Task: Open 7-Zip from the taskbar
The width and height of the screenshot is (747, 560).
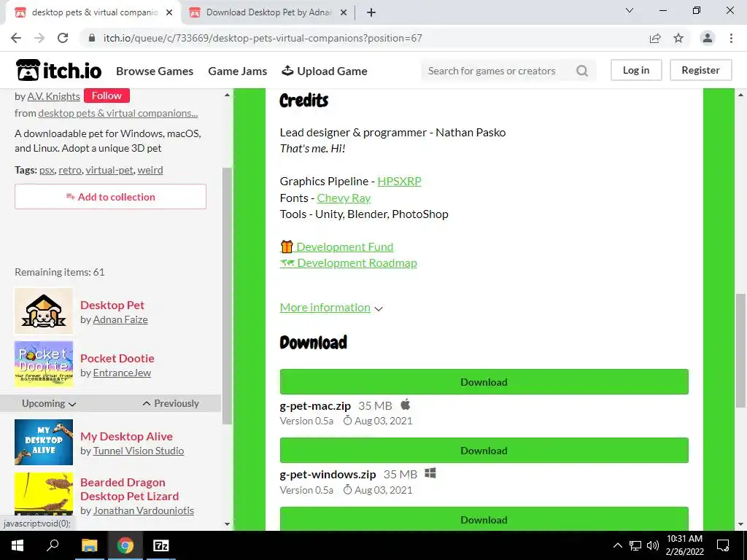Action: (x=161, y=545)
